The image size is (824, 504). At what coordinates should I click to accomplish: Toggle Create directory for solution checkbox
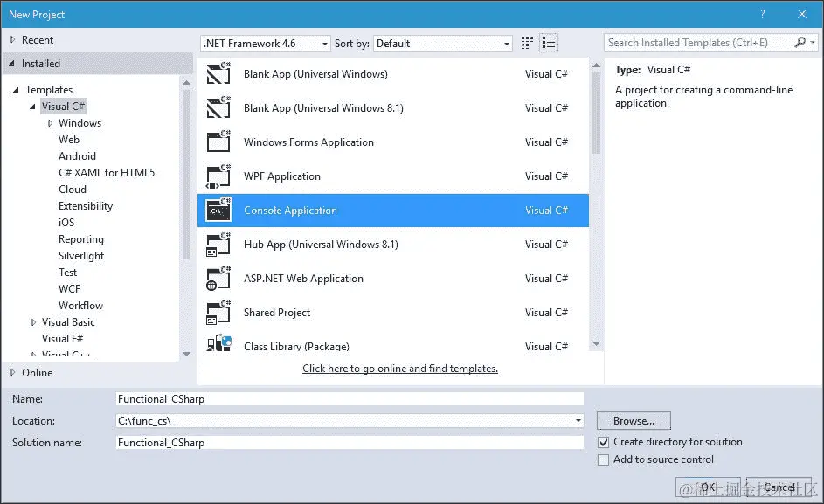click(x=603, y=443)
